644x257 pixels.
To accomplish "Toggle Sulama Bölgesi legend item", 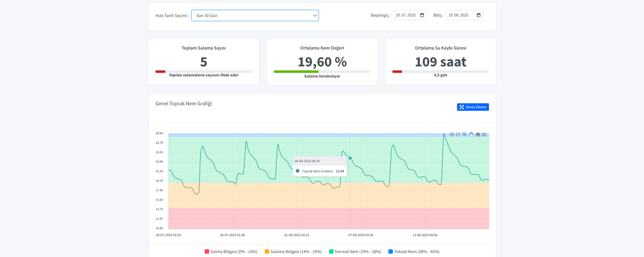I will pos(293,251).
